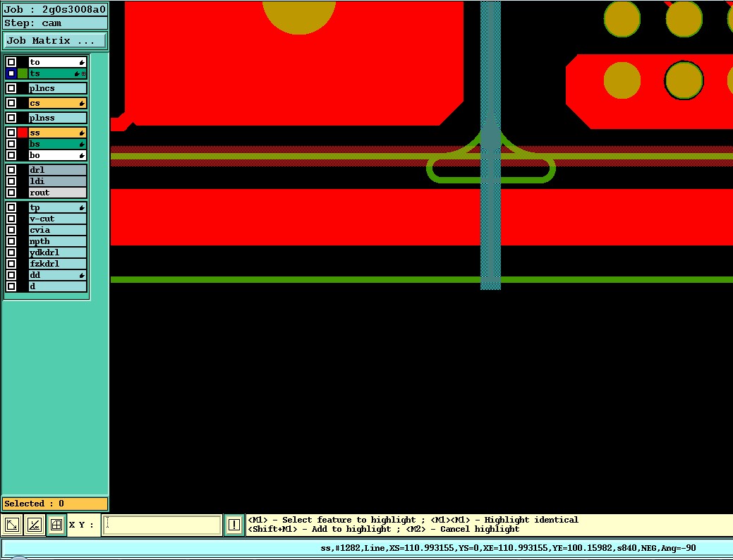
Task: Click the small grid icon on layer ts
Action: coord(84,74)
